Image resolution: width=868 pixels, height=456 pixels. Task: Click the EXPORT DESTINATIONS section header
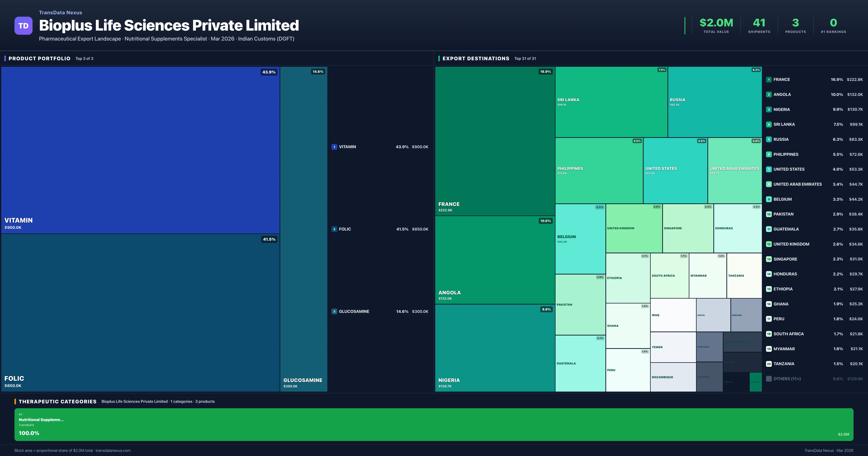[475, 58]
